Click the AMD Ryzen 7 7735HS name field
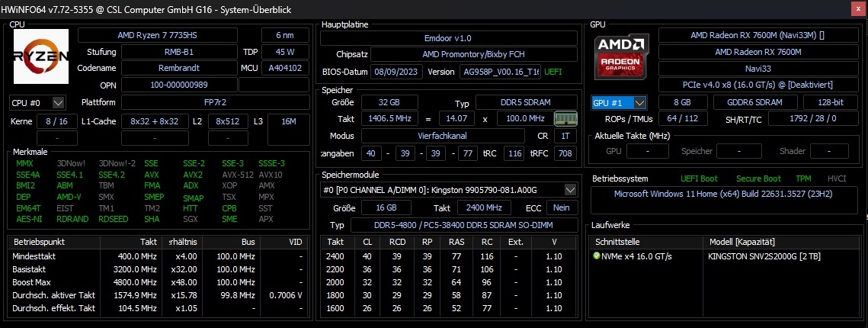The height and width of the screenshot is (328, 868). 158,35
